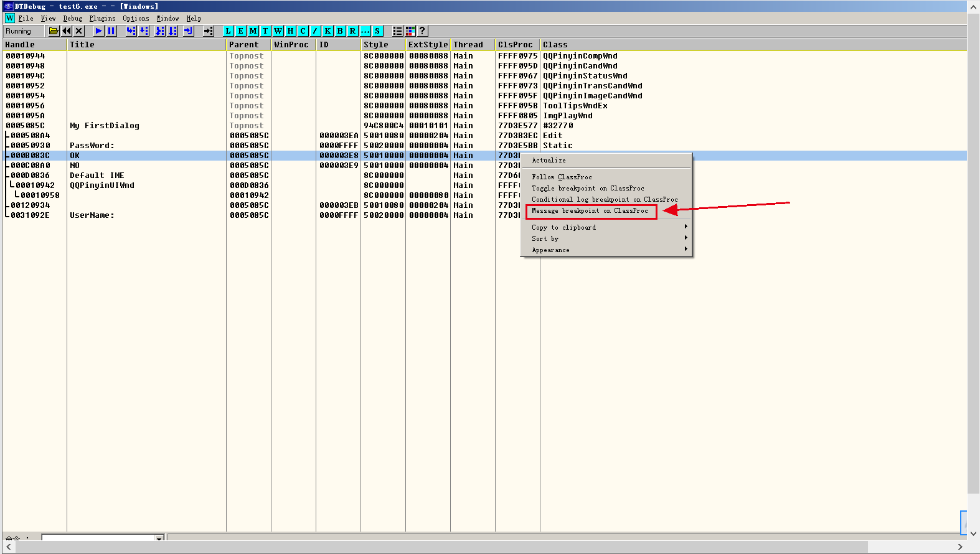Open Windows list with cyan W toolbar icon
The width and height of the screenshot is (980, 554).
pos(278,31)
